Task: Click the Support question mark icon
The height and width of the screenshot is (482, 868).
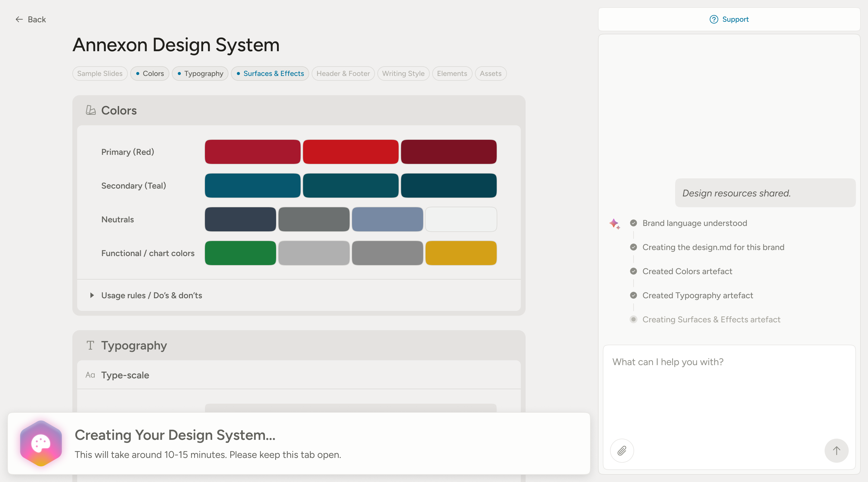Action: point(714,19)
